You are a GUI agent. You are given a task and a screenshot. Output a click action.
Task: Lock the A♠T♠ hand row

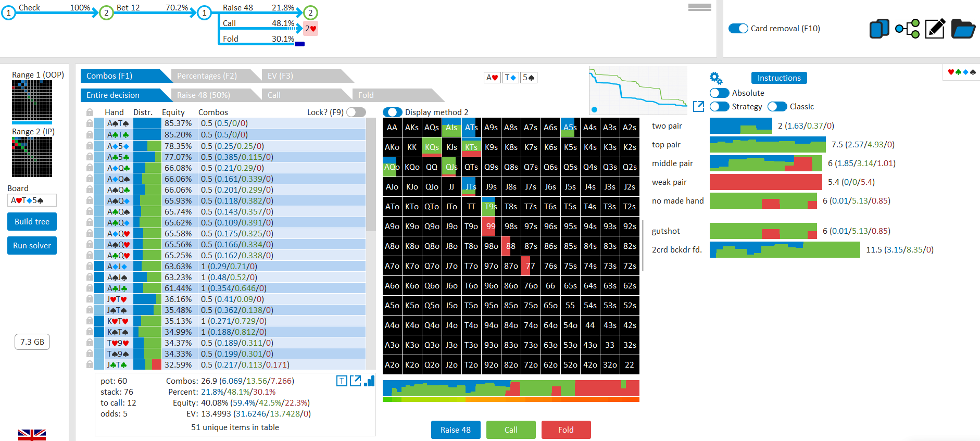[x=90, y=123]
